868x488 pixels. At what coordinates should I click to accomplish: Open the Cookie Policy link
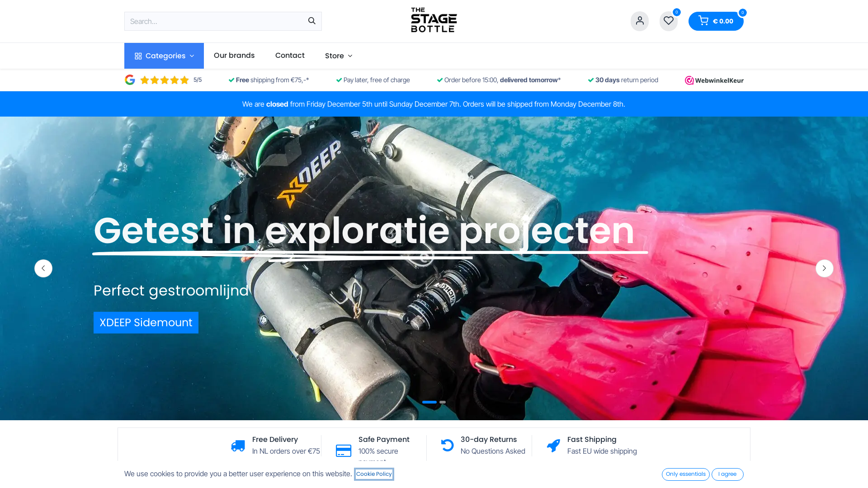tap(374, 474)
